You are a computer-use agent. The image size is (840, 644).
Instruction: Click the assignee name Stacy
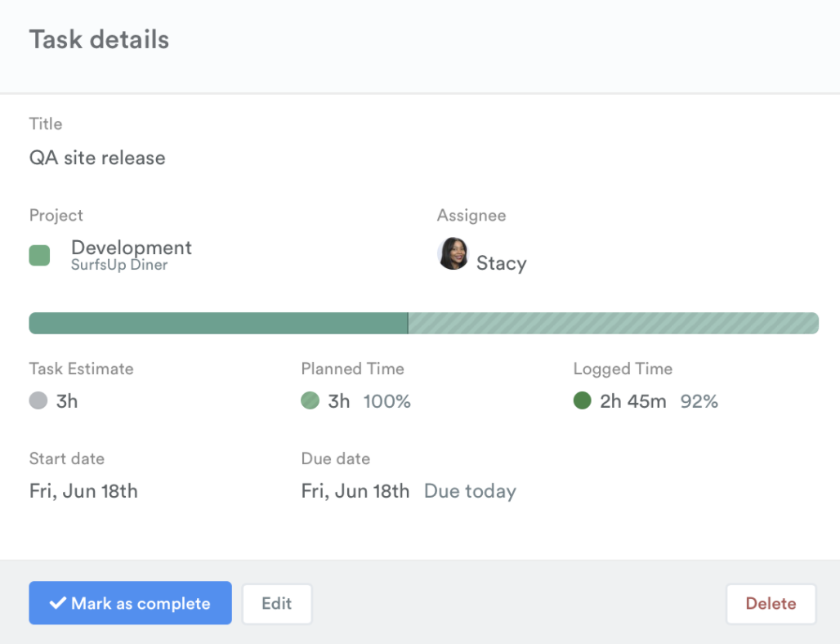[x=501, y=263]
